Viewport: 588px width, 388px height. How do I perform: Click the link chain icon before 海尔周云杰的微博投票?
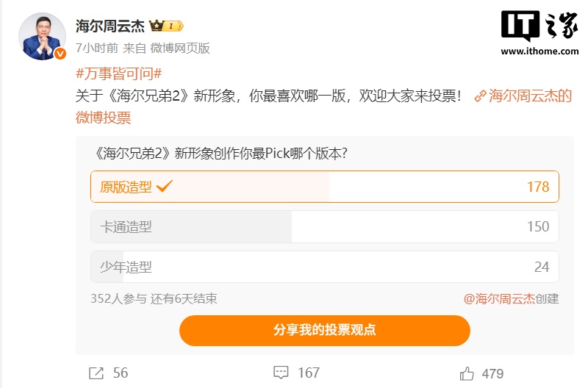480,96
